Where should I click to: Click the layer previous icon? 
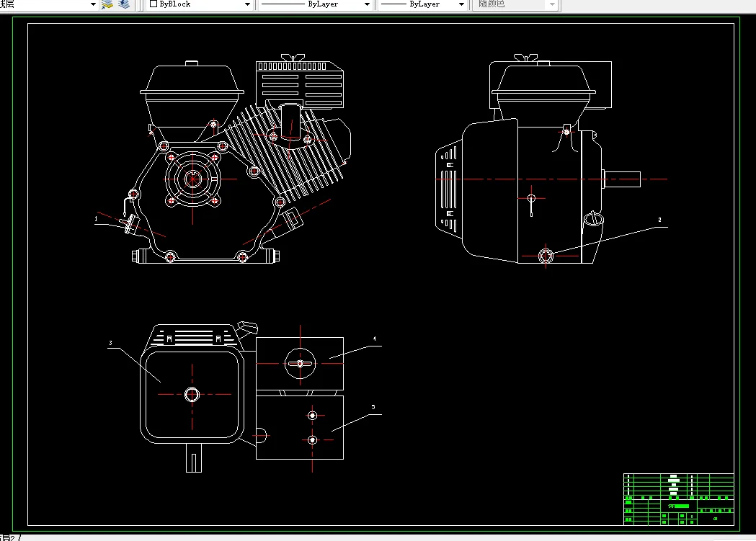tap(124, 4)
